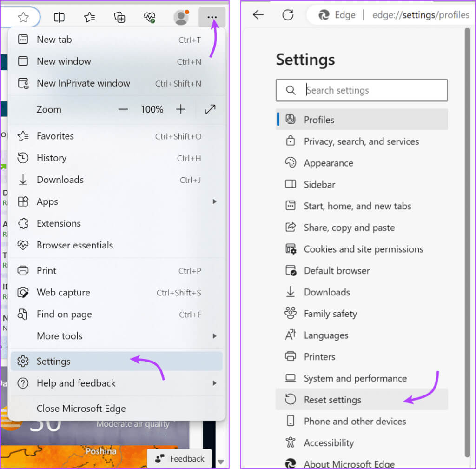Open Languages settings

point(362,335)
